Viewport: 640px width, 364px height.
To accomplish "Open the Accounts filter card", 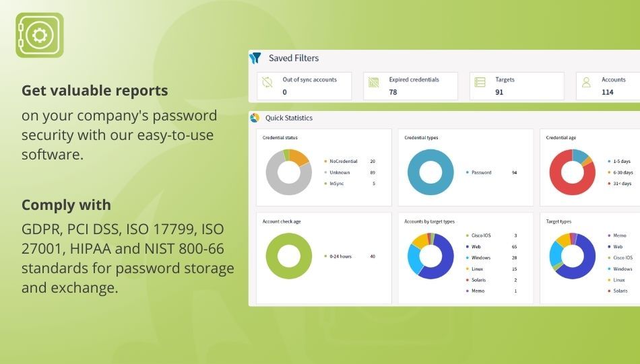I will (x=608, y=86).
